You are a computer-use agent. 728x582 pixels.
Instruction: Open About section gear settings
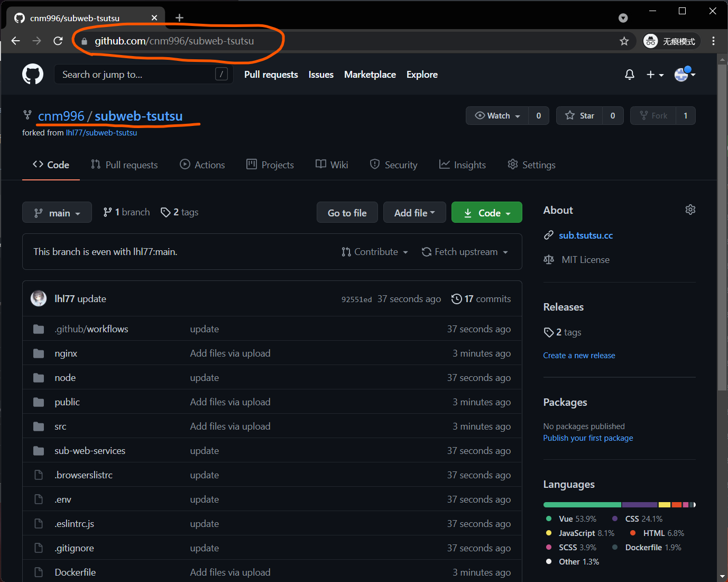(x=690, y=210)
